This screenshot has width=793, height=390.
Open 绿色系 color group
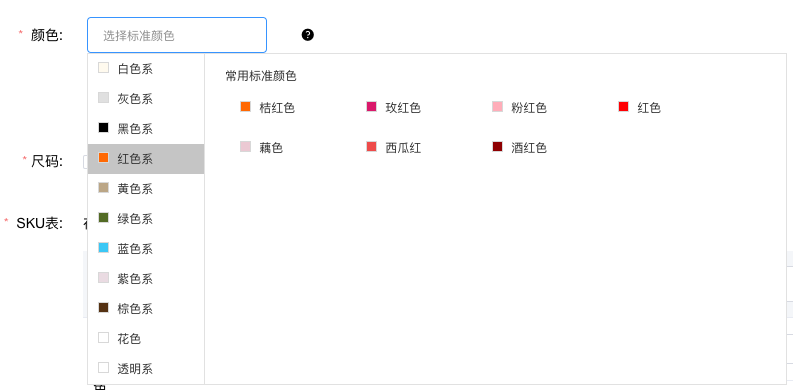pos(146,219)
